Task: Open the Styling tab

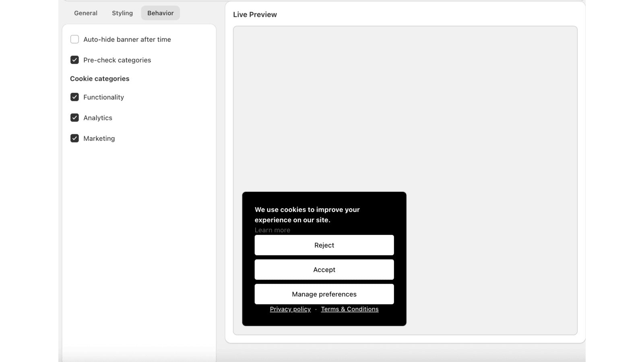Action: pos(122,13)
